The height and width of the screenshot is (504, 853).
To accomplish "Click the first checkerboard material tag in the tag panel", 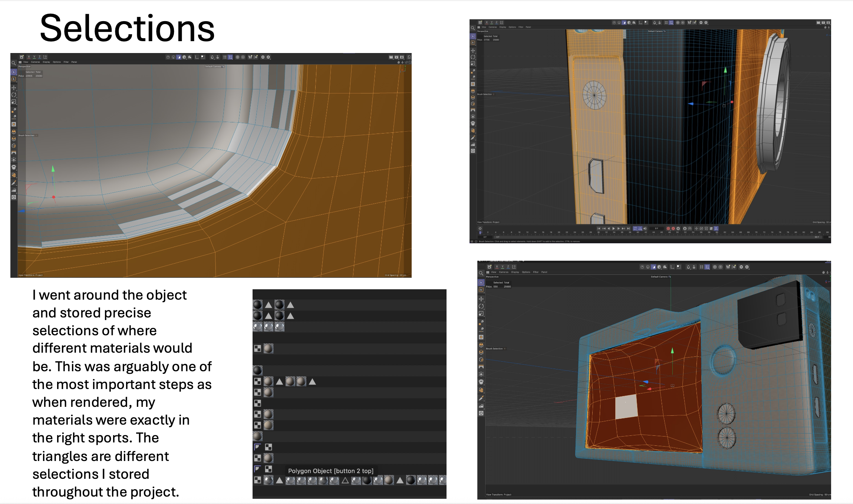I will (x=257, y=349).
